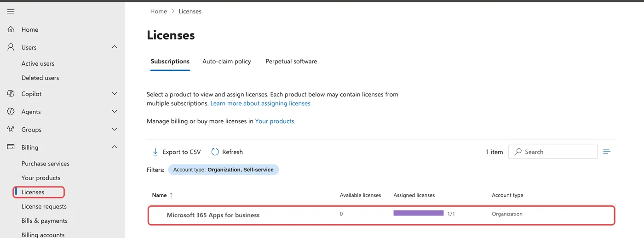Open Purchase services under Billing
This screenshot has height=238, width=644.
[x=46, y=164]
